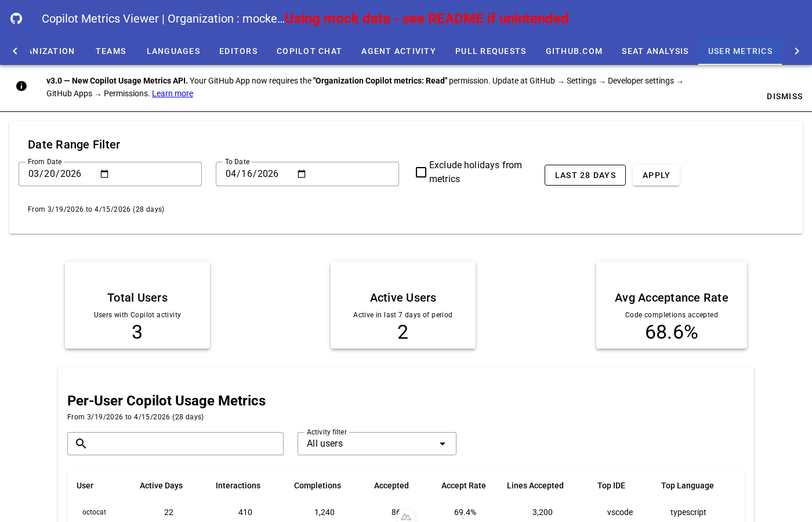This screenshot has height=522, width=812.
Task: Open From Date calendar picker icon
Action: coord(104,174)
